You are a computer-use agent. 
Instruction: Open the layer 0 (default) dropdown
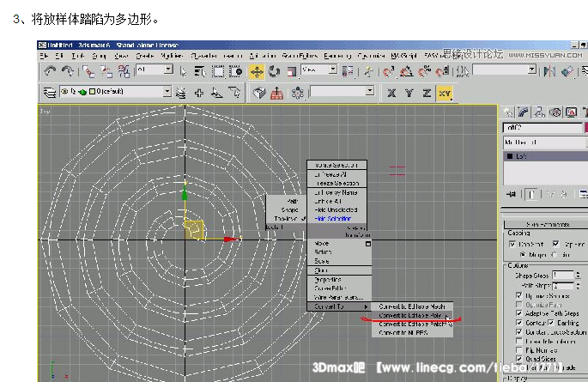click(x=167, y=92)
